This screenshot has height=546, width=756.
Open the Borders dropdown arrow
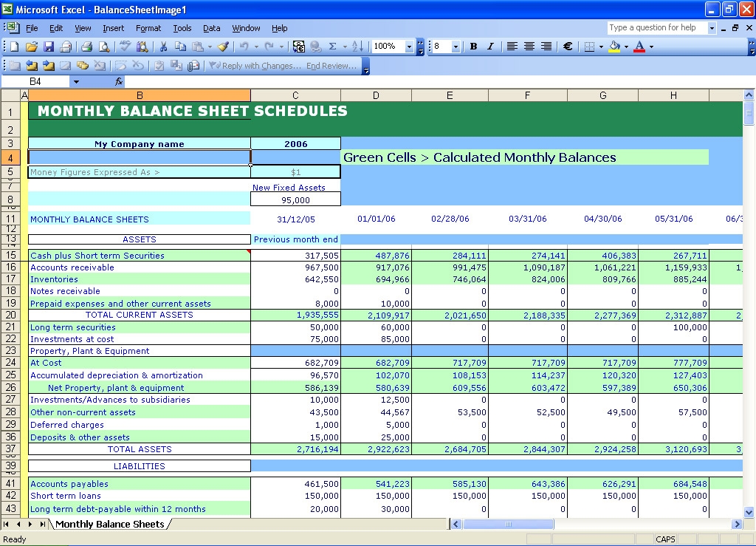[600, 46]
